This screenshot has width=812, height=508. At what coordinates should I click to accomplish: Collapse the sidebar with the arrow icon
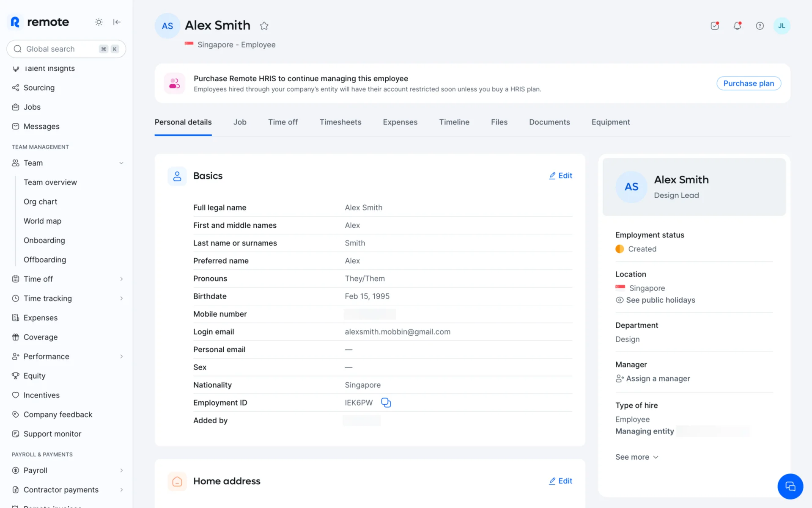tap(117, 22)
